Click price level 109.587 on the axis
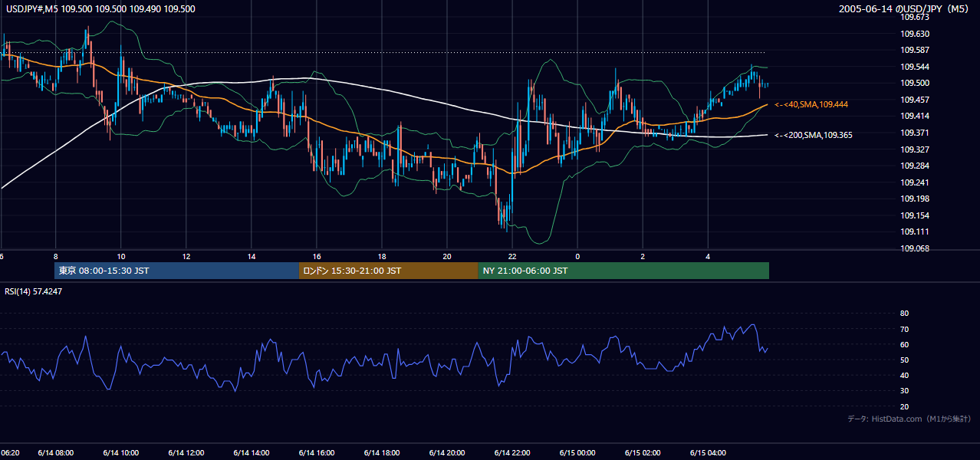The width and height of the screenshot is (980, 460). pyautogui.click(x=916, y=50)
